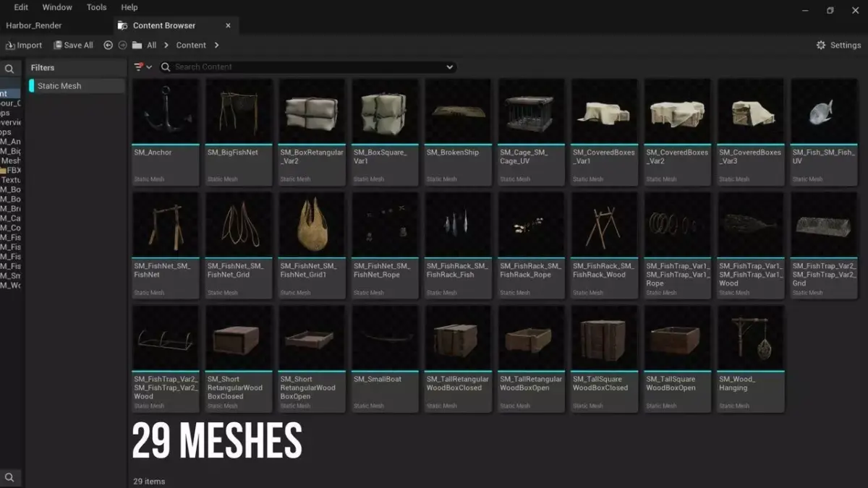The height and width of the screenshot is (488, 868).
Task: Select the SM_BoxRetangular_Var2 asset
Action: click(312, 132)
